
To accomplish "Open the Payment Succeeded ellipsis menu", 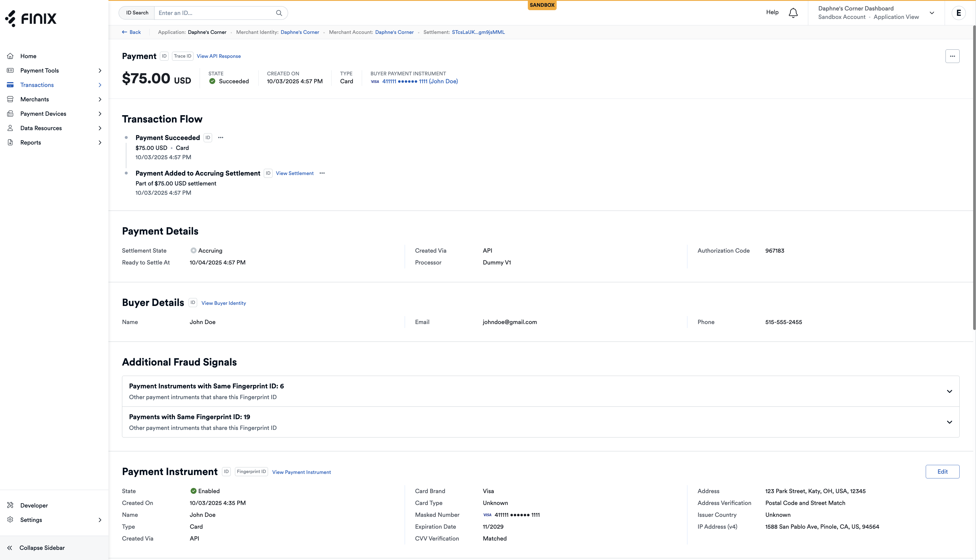I will coord(221,137).
